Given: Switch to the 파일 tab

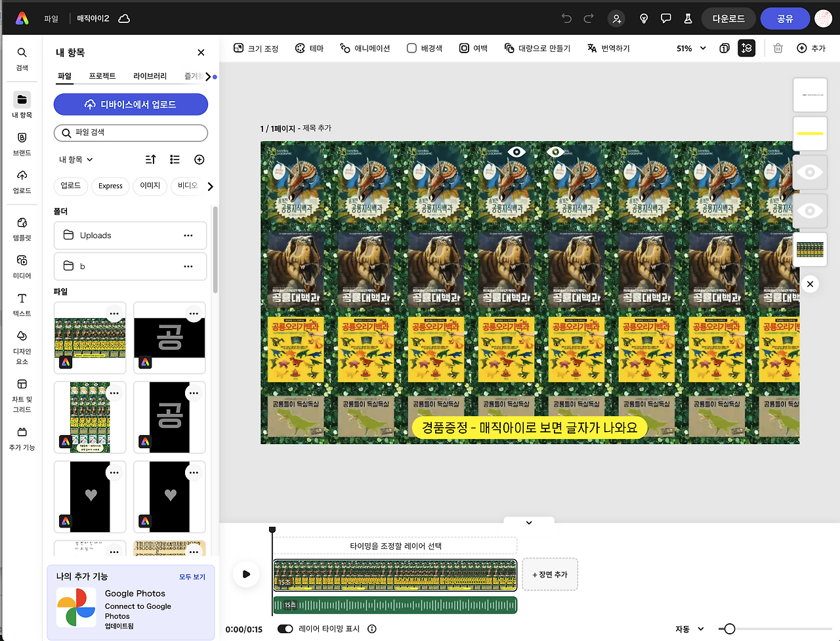Looking at the screenshot, I should (64, 76).
